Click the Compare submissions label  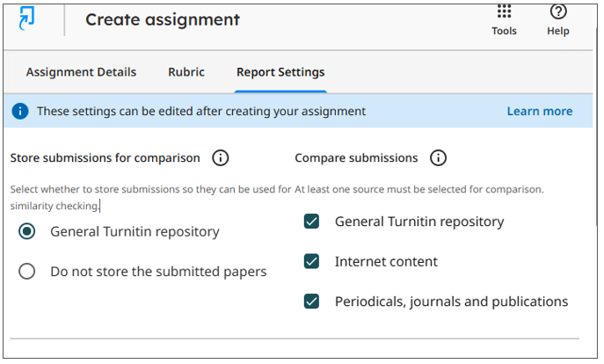click(356, 158)
